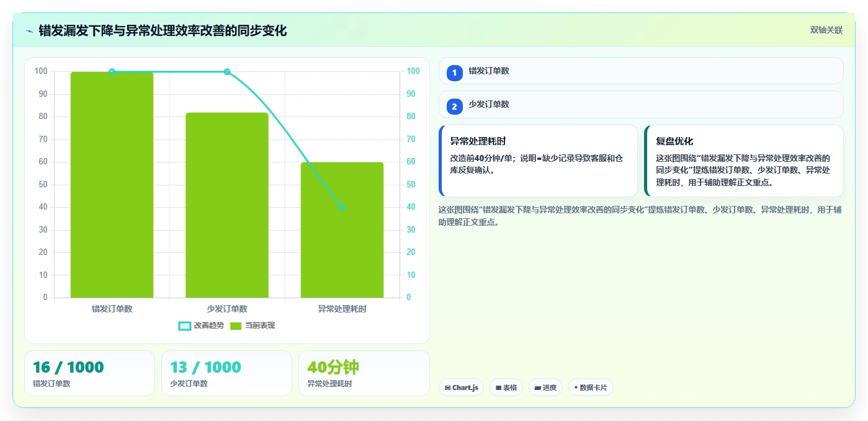The width and height of the screenshot is (868, 421).
Task: Click the 16 / 1000 stat card
Action: coord(89,373)
